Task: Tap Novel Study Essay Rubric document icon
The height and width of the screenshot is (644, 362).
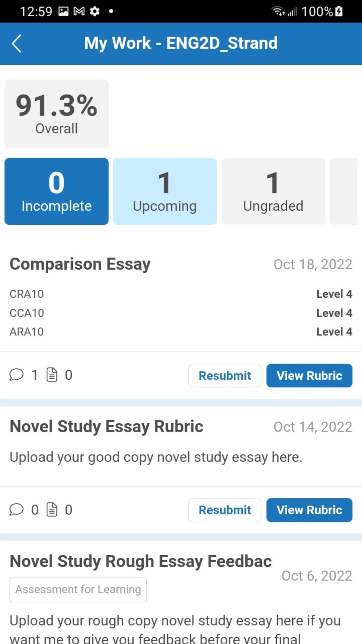Action: [x=52, y=509]
